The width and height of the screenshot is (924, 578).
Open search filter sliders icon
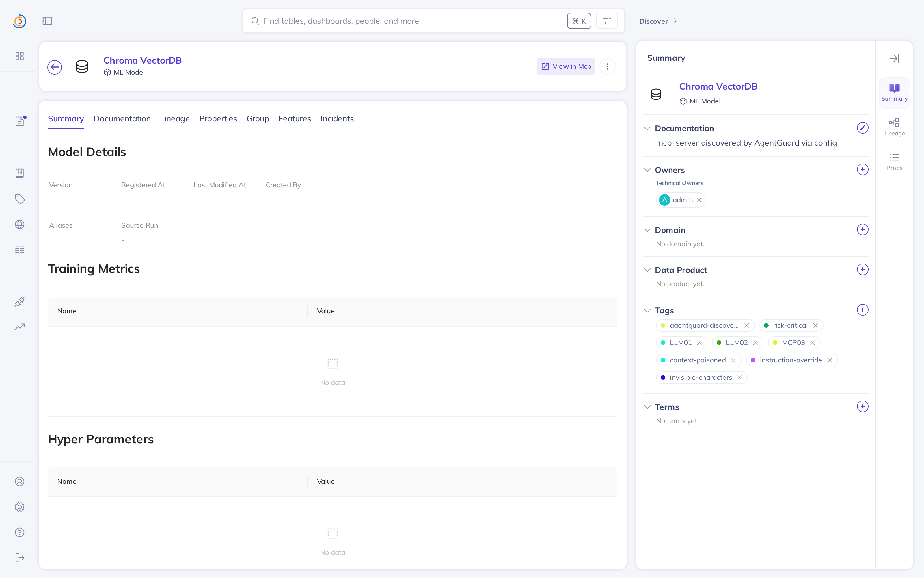point(607,21)
